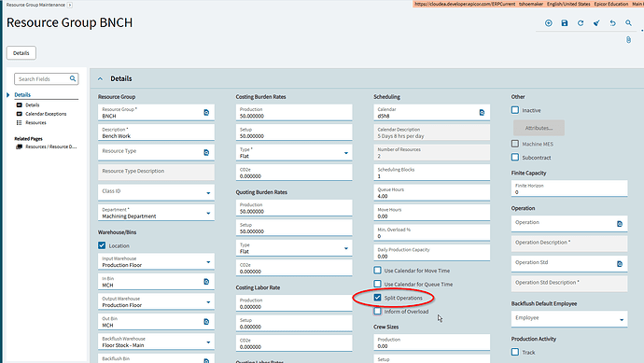Click the Refresh toolbar icon

(581, 23)
